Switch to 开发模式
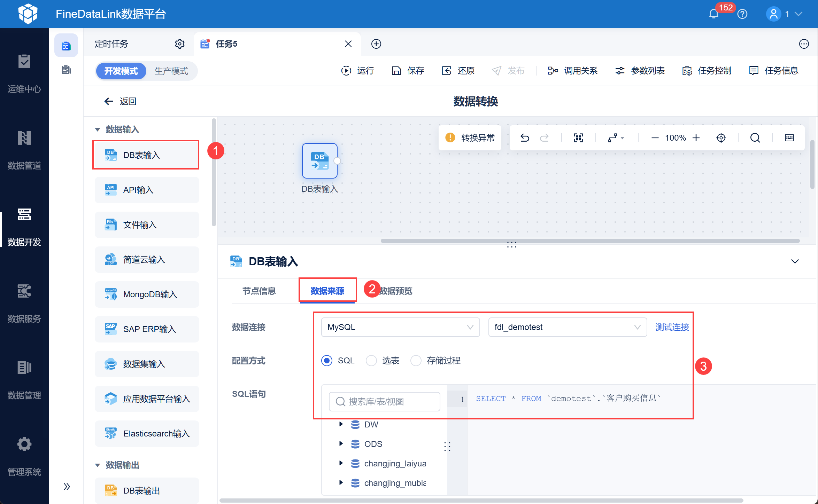818x504 pixels. (x=121, y=71)
